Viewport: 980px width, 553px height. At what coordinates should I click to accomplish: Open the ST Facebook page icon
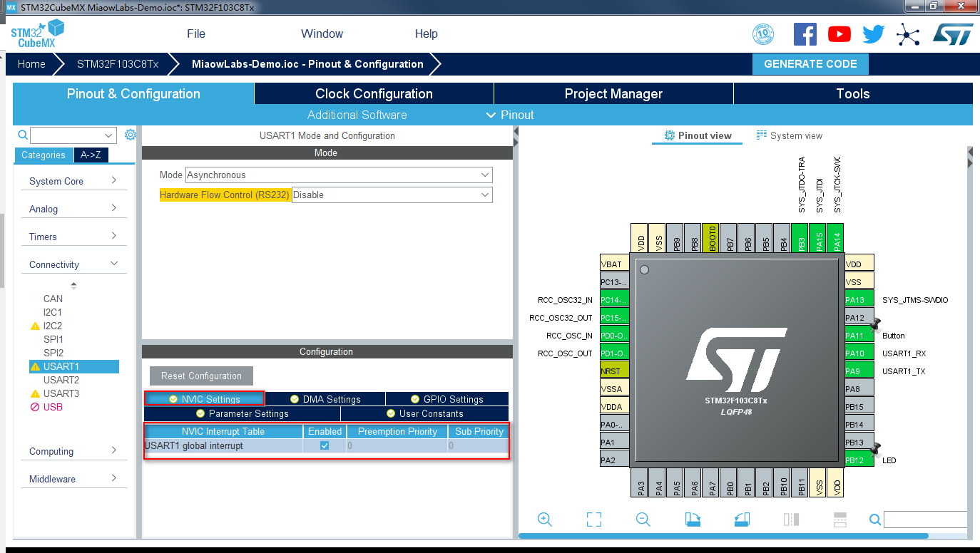(805, 33)
